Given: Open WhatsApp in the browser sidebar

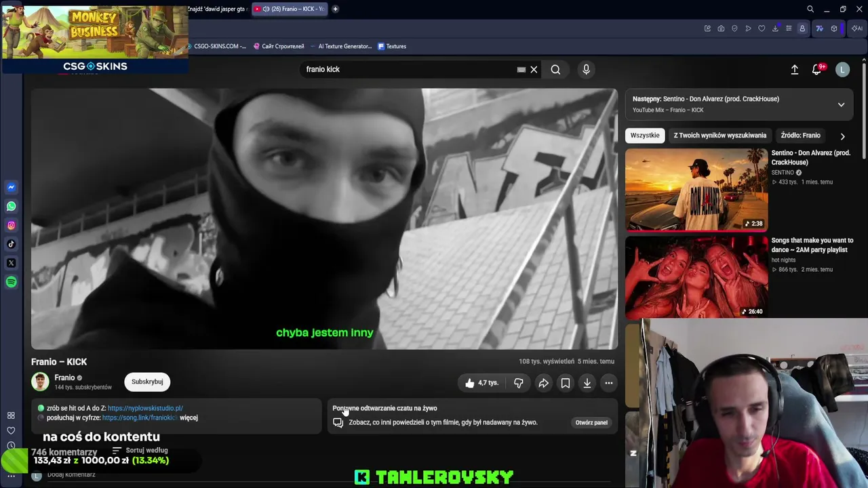Looking at the screenshot, I should pos(11,206).
